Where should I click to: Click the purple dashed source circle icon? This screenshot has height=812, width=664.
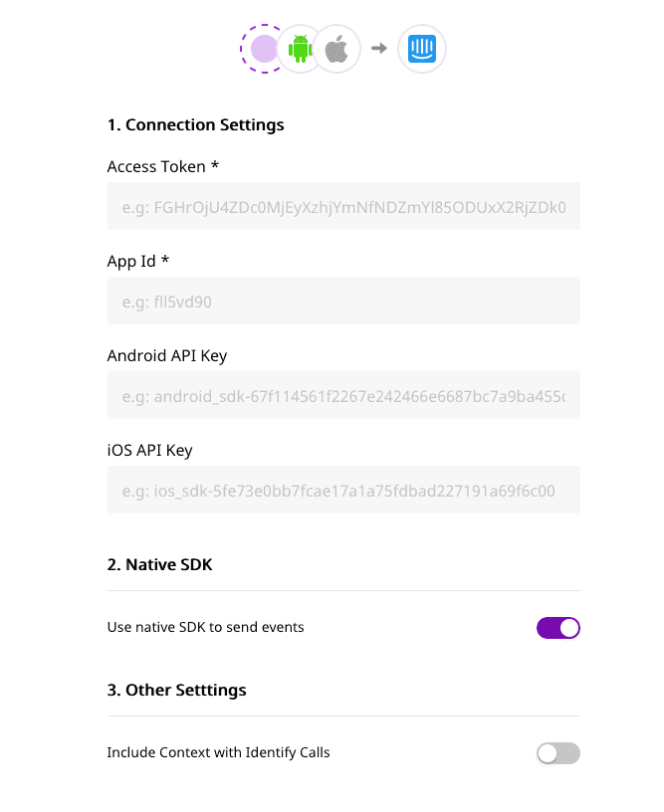coord(263,48)
